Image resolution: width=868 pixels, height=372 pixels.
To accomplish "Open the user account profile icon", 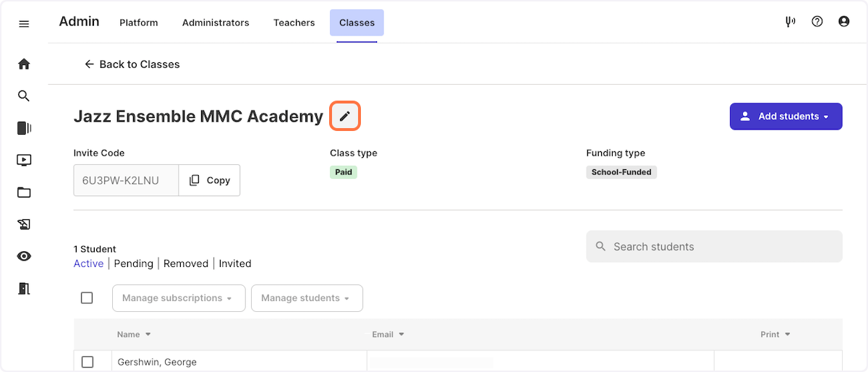I will [843, 22].
